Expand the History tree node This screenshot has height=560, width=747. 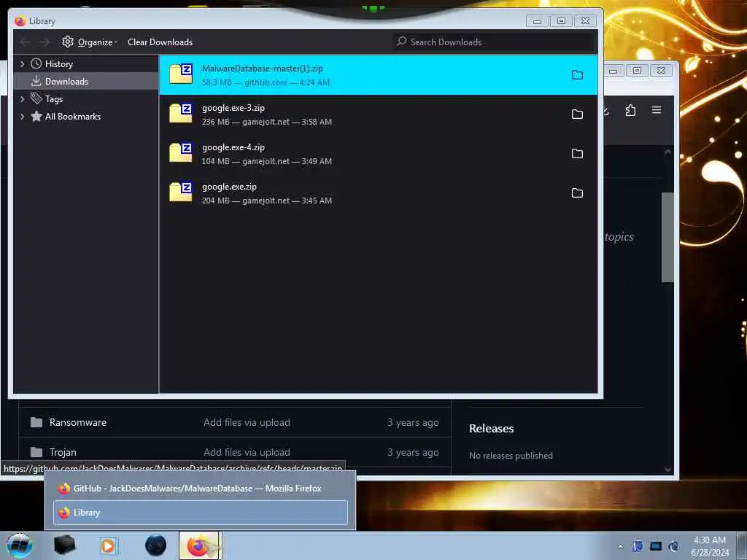[22, 64]
